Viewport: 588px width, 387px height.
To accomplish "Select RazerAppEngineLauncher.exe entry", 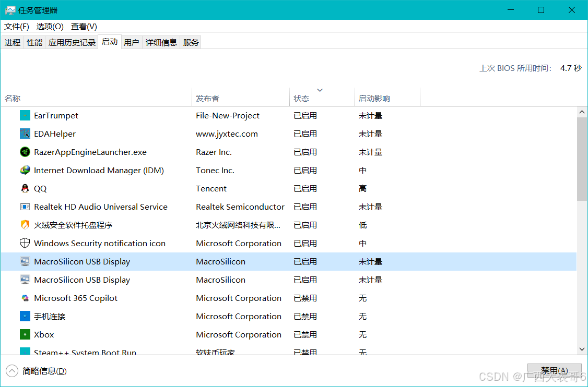I will click(x=90, y=152).
